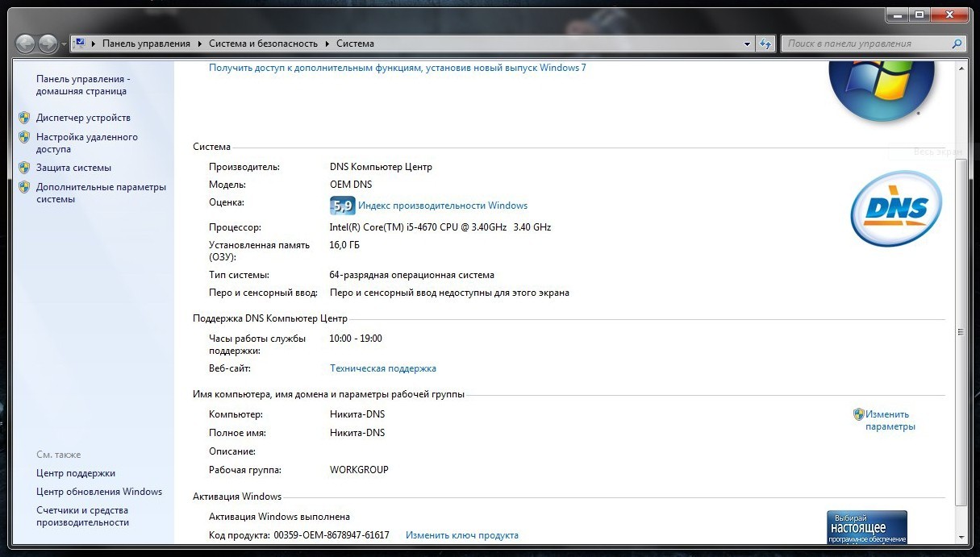This screenshot has width=980, height=557.
Task: Click shield icon next to Диспетчер устройств
Action: click(x=24, y=118)
